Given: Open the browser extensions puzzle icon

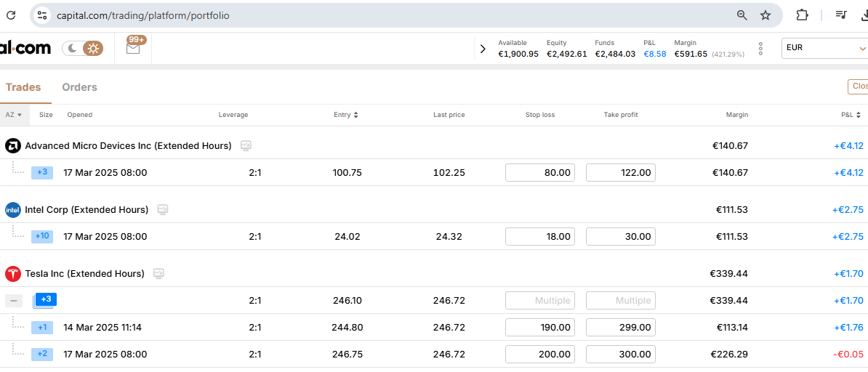Looking at the screenshot, I should [x=802, y=15].
